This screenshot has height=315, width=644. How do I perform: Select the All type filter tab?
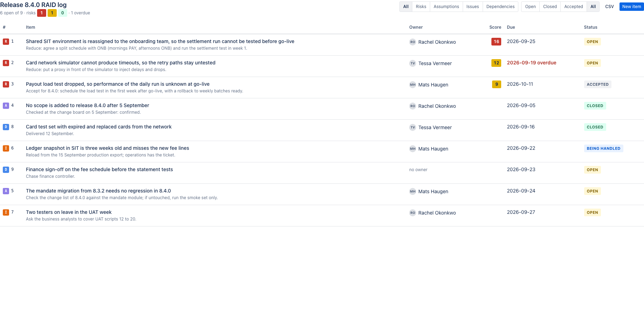pos(406,7)
